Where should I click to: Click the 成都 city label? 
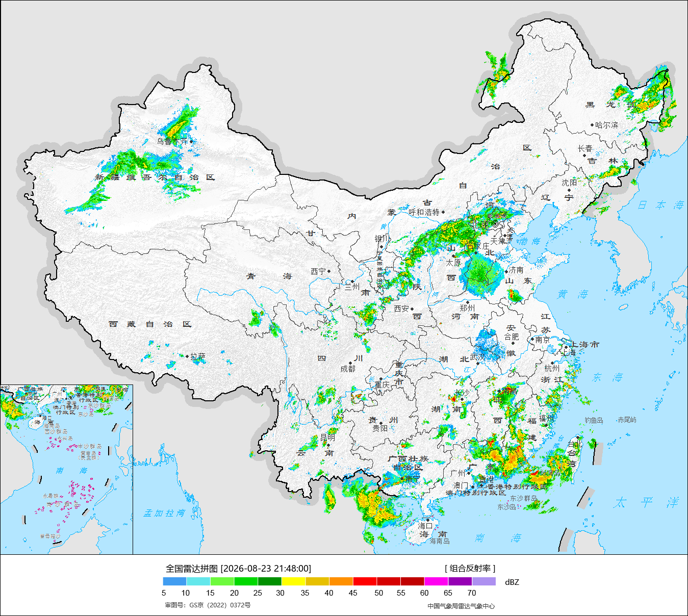pyautogui.click(x=348, y=369)
